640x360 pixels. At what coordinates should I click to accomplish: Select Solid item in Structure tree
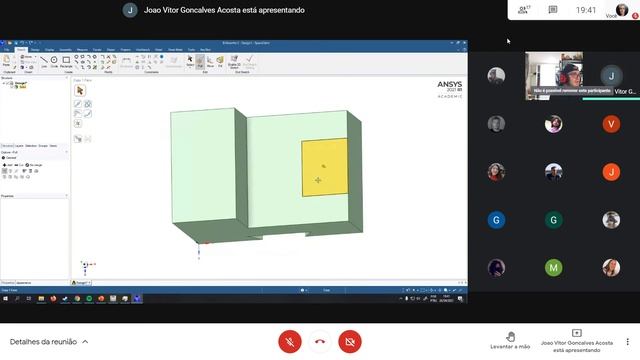coord(22,87)
